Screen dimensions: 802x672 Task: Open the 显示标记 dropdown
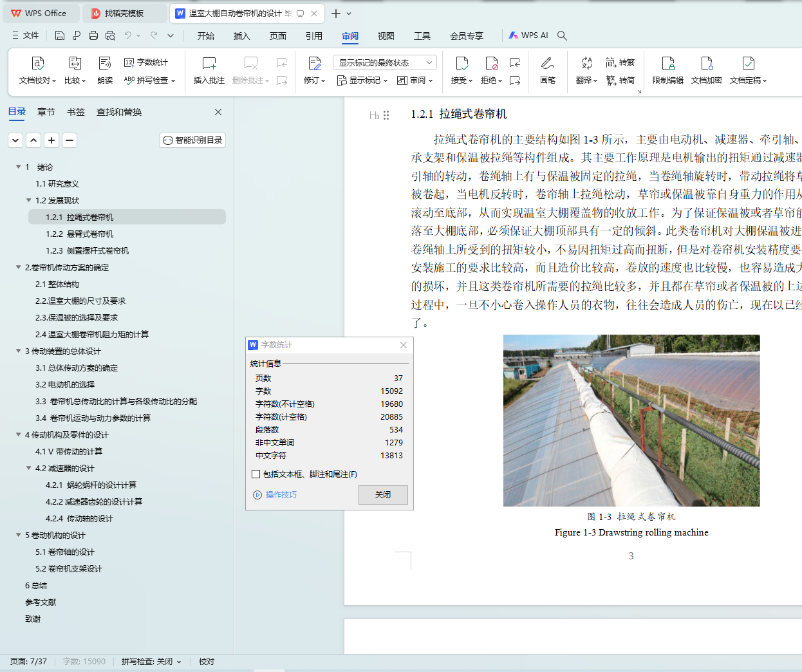tap(362, 80)
